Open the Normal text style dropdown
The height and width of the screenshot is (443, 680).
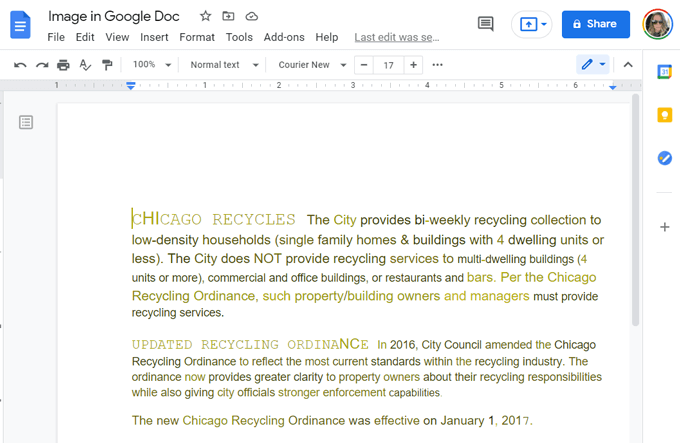click(x=225, y=65)
